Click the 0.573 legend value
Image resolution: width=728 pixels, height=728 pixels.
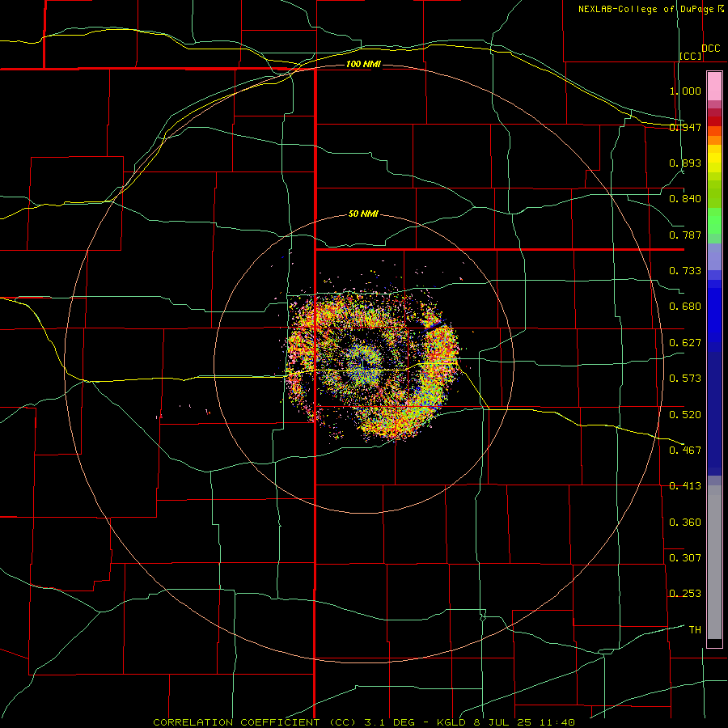point(685,379)
